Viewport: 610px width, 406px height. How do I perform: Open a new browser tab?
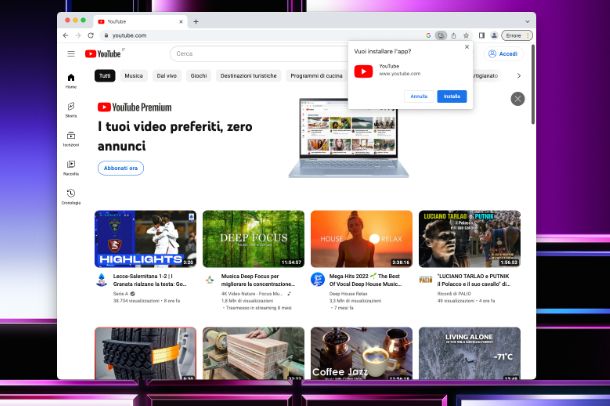196,22
